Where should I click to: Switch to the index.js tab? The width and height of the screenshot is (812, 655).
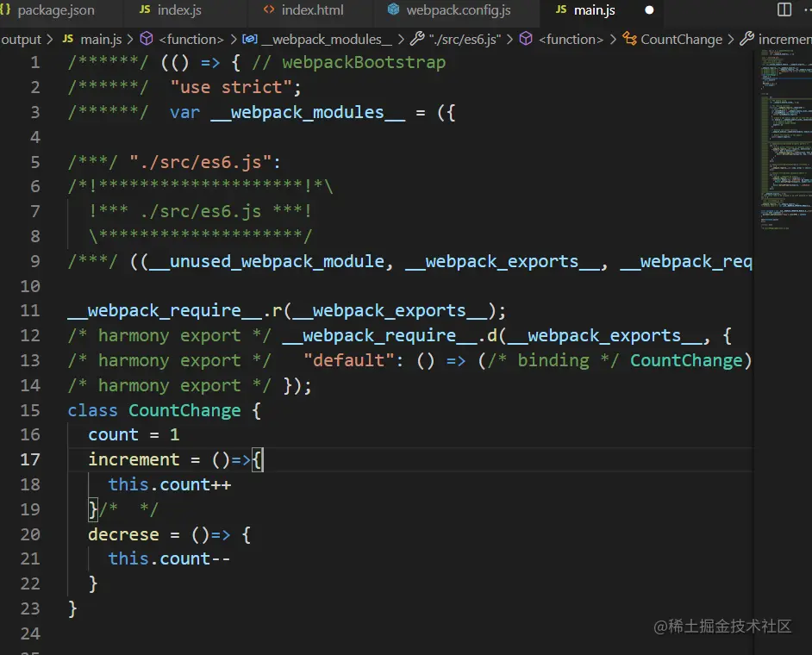tap(179, 10)
